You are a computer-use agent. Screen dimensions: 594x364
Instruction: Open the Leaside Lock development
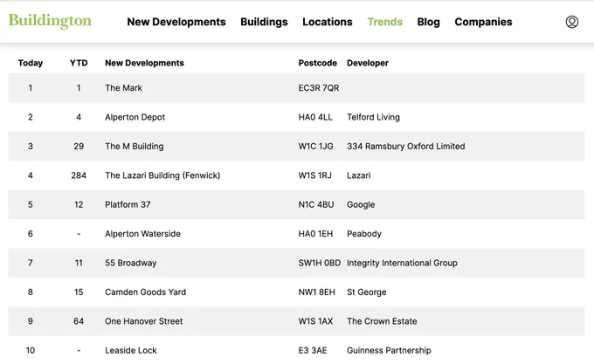pyautogui.click(x=131, y=350)
